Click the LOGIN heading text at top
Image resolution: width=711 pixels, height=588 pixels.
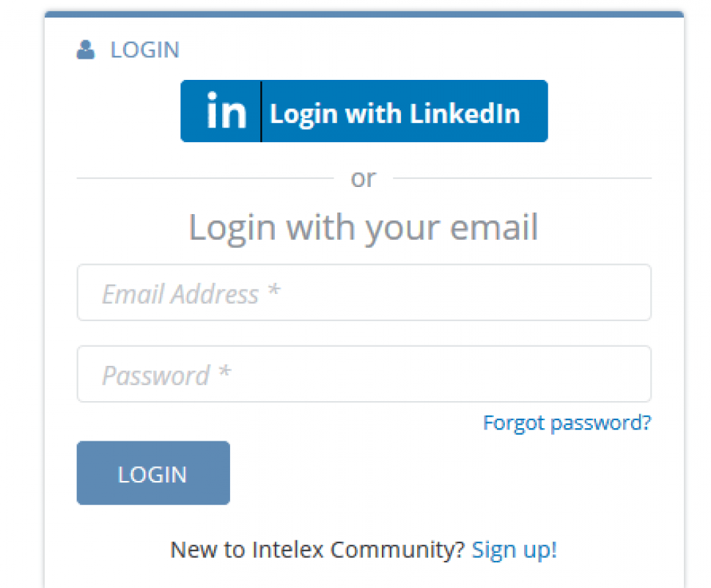(144, 50)
